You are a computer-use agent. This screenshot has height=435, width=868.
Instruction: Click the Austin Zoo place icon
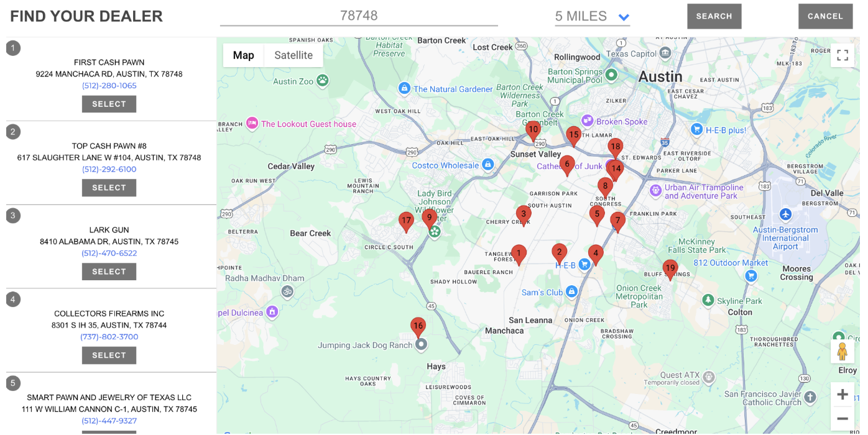pyautogui.click(x=322, y=81)
